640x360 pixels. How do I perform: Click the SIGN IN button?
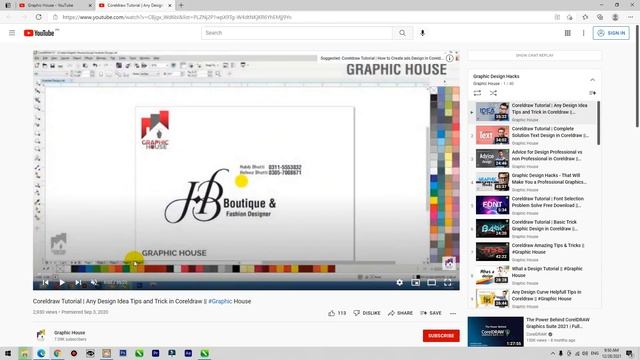coord(611,33)
